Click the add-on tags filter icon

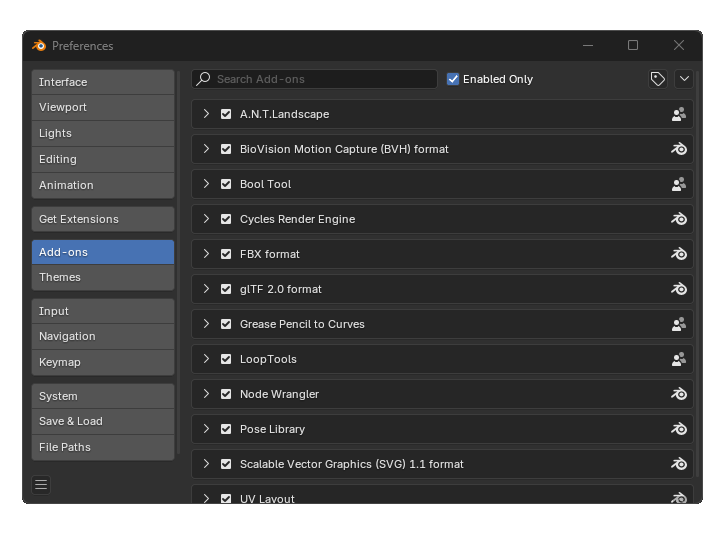coord(657,79)
